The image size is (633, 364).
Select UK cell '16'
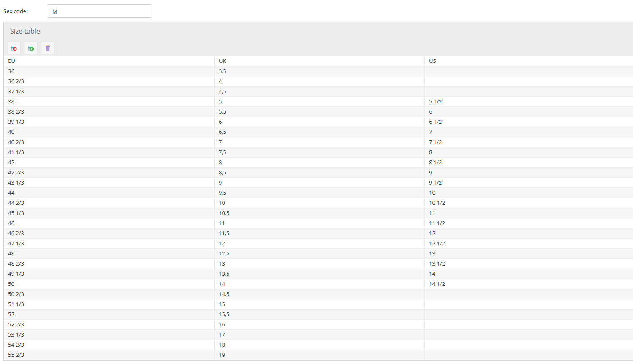tap(319, 324)
